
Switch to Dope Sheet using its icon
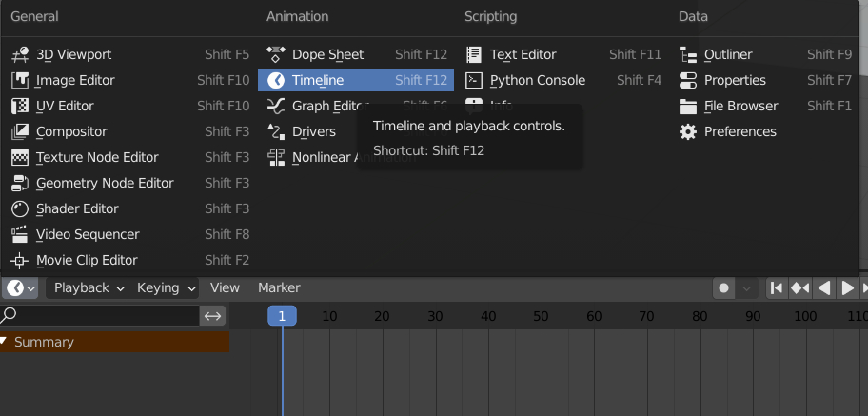(x=276, y=55)
